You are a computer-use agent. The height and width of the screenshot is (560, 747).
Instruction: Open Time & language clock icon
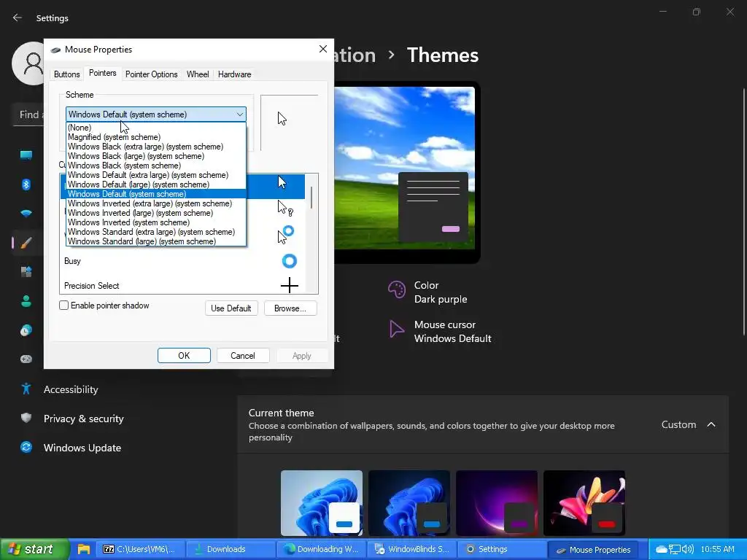pos(26,330)
